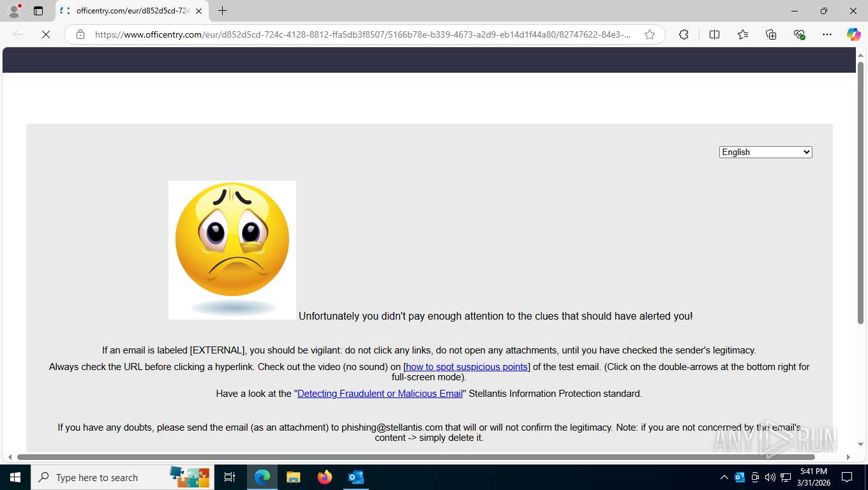Toggle split screen view

(714, 34)
